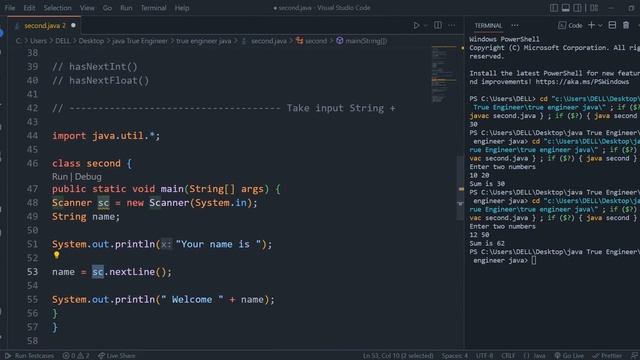Run the Java file with play icon

pyautogui.click(x=416, y=25)
